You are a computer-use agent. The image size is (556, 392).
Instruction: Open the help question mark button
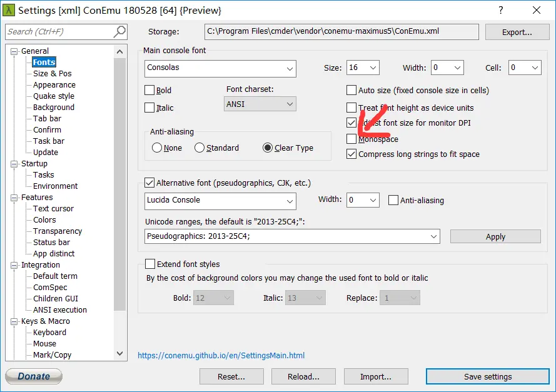[x=501, y=10]
